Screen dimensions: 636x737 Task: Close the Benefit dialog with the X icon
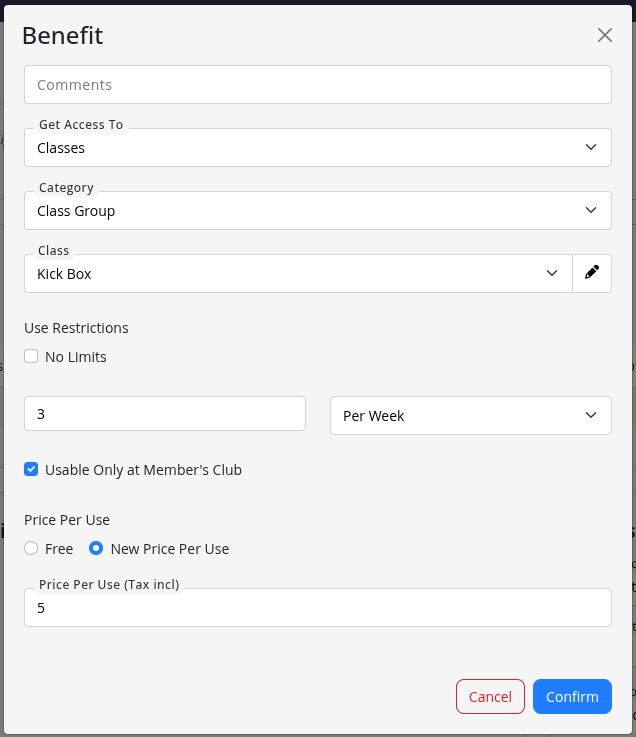(605, 35)
